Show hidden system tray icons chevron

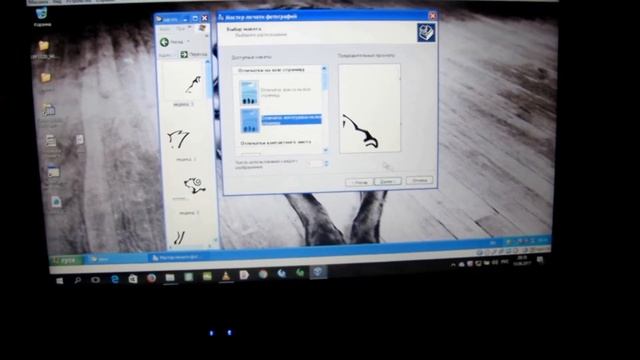pyautogui.click(x=453, y=265)
